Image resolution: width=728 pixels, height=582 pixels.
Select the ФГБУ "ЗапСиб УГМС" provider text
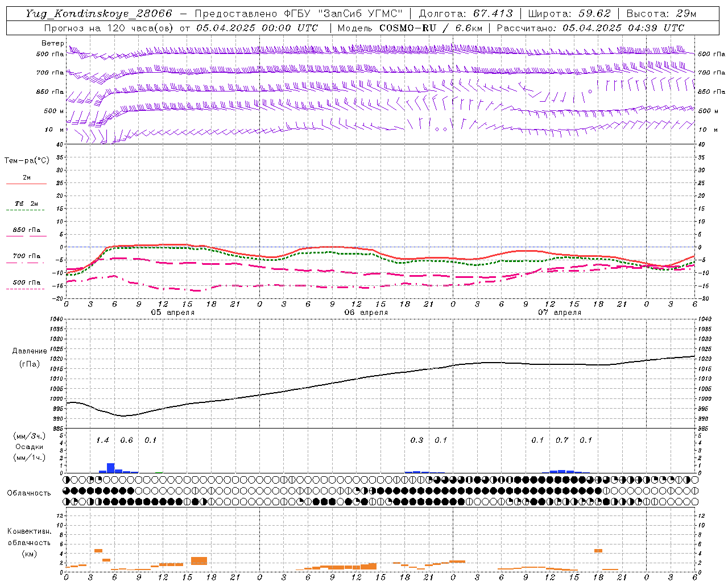[343, 14]
